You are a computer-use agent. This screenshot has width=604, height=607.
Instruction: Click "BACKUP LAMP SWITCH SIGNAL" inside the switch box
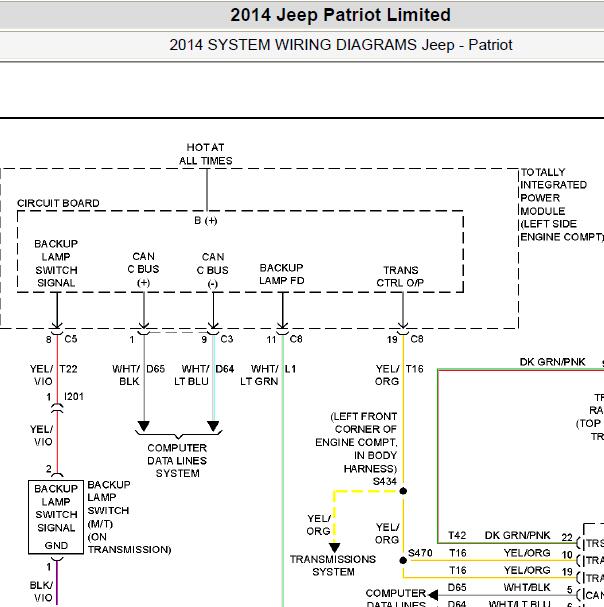click(56, 508)
